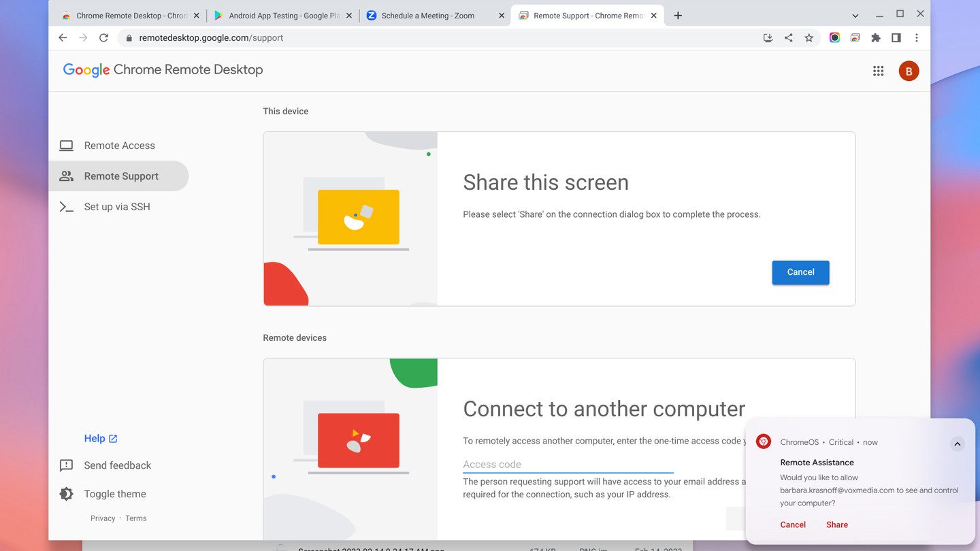Open the Extensions puzzle icon
The width and height of the screenshot is (980, 551).
tap(876, 38)
